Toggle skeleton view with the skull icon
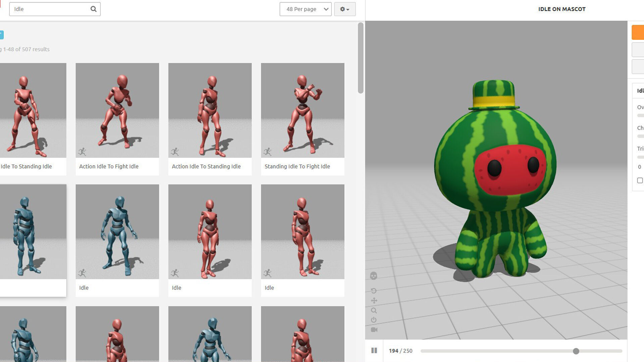Screen dimensions: 644x362 [374, 276]
